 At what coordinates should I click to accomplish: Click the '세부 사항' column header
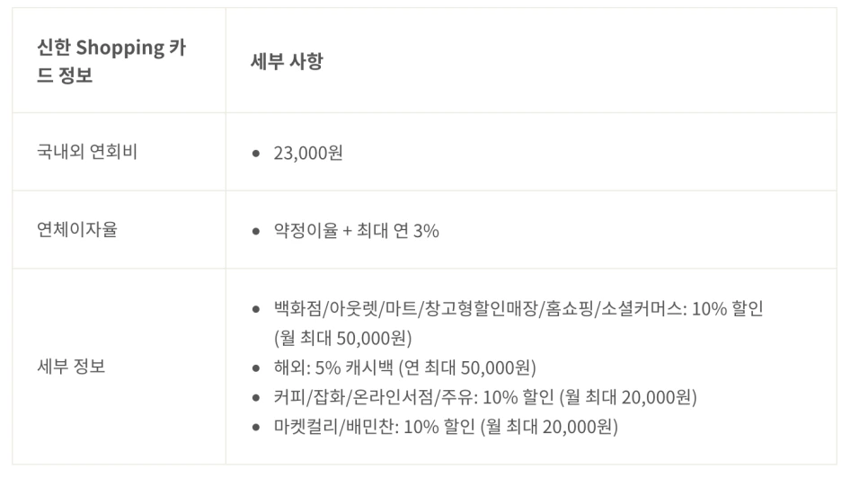pyautogui.click(x=287, y=61)
